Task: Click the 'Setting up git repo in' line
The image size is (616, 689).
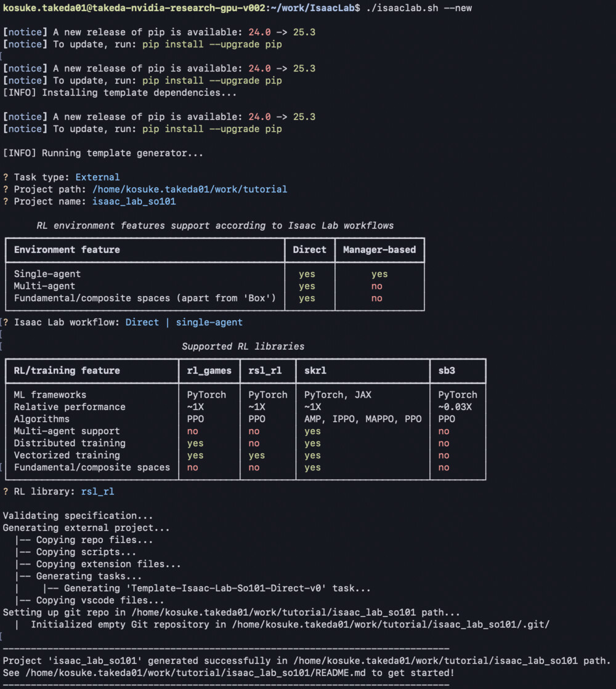Action: 231,612
